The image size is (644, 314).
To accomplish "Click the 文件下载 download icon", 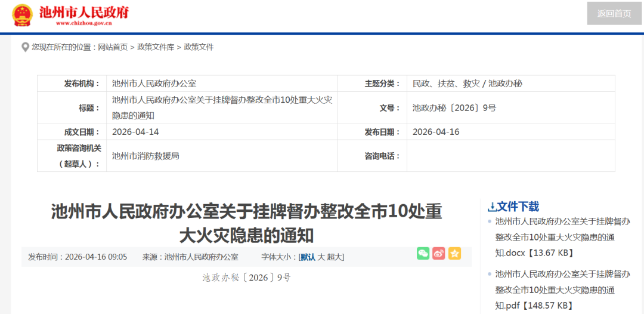I will (491, 207).
